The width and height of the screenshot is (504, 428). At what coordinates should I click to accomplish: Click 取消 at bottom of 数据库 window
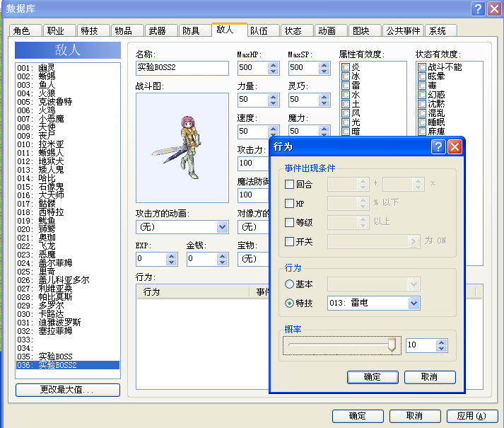click(x=415, y=416)
